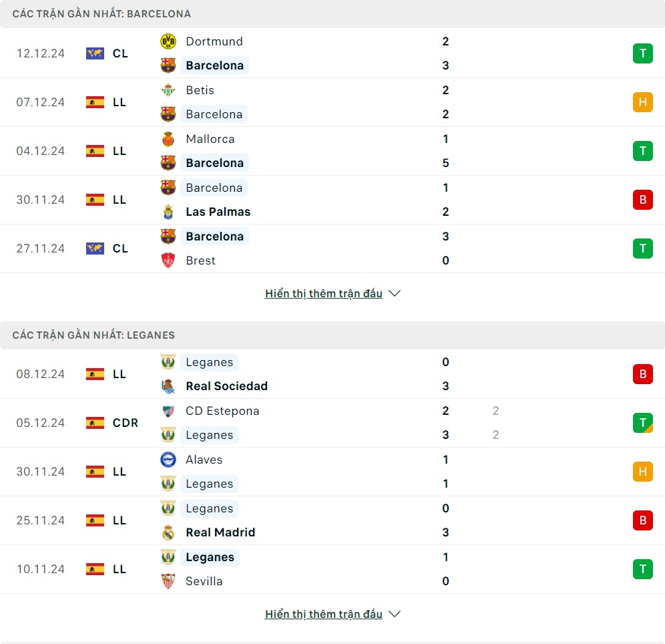Click the Champions League flag on 12.12.24 row
The height and width of the screenshot is (644, 665).
95,53
